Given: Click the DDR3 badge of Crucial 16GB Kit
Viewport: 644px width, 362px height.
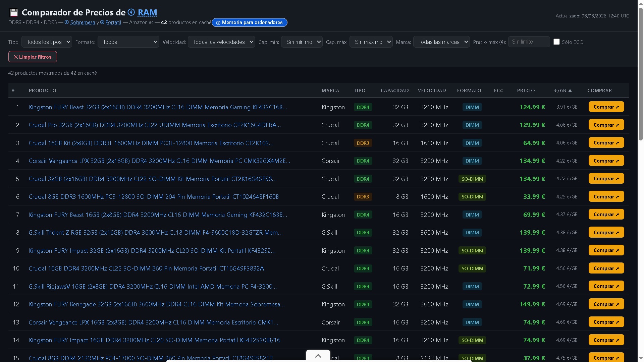Looking at the screenshot, I should [363, 143].
